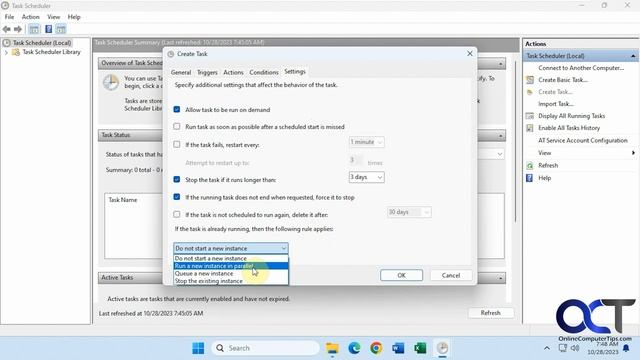Image resolution: width=640 pixels, height=360 pixels.
Task: Check delete task if not scheduled to run again
Action: tap(177, 214)
